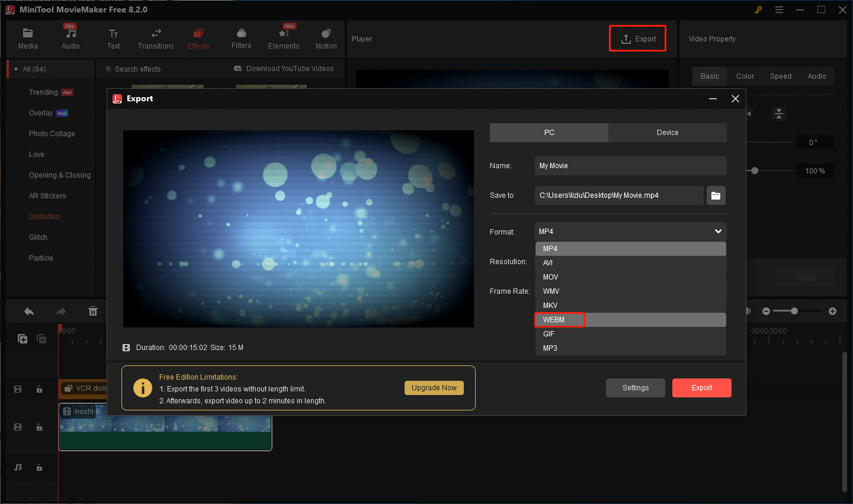Screen dimensions: 853x504
Task: Switch to the Device export tab
Action: tap(668, 133)
